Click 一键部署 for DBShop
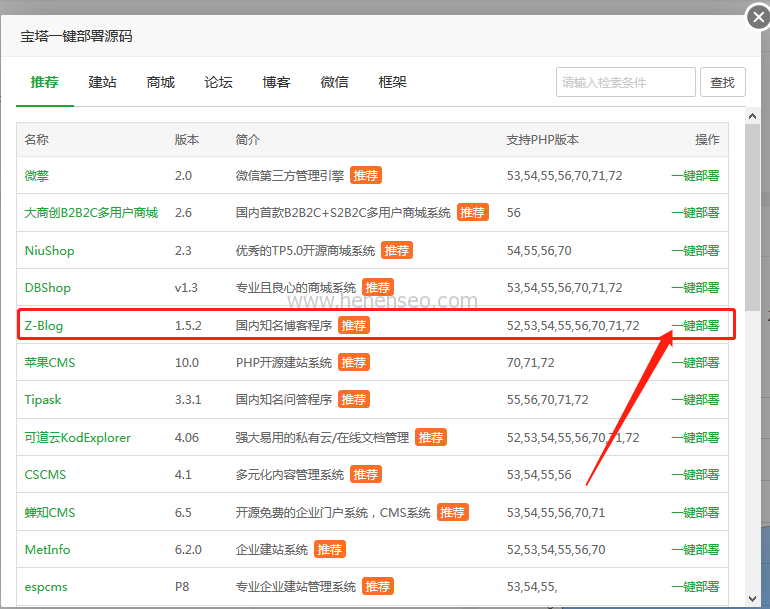This screenshot has width=770, height=609. point(695,287)
